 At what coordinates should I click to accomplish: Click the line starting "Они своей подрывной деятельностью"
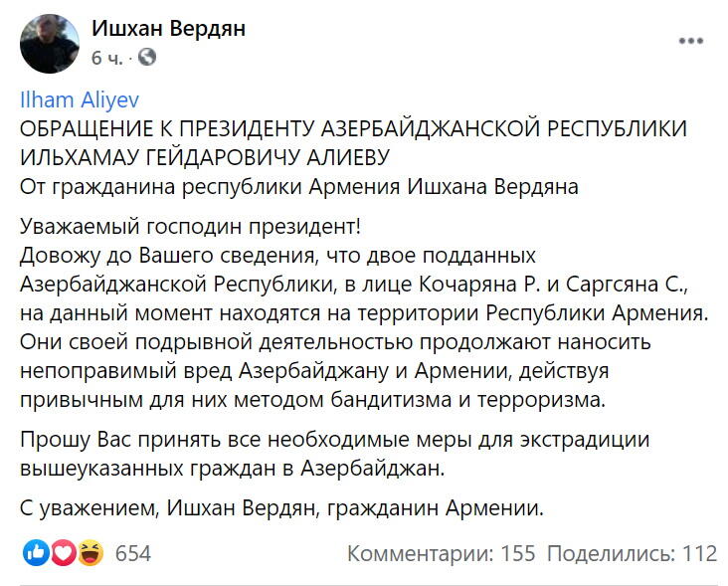pyautogui.click(x=334, y=342)
